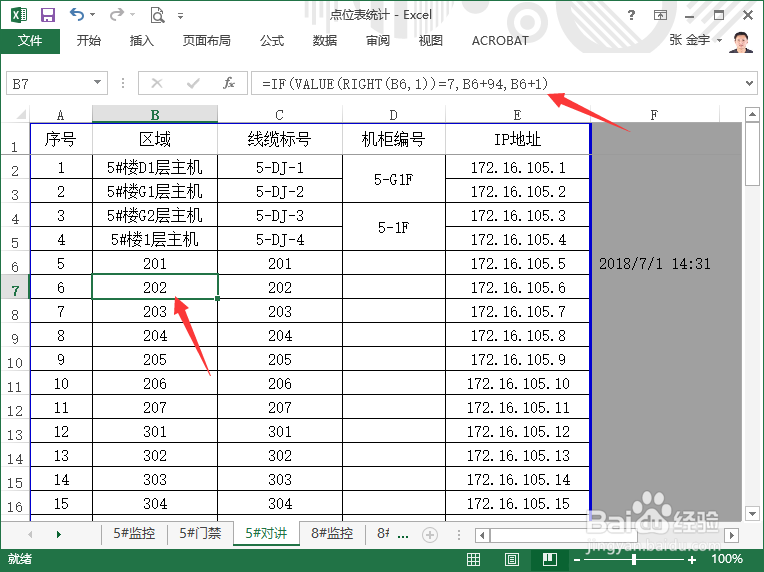Click the Select All corner triangle

[20, 115]
